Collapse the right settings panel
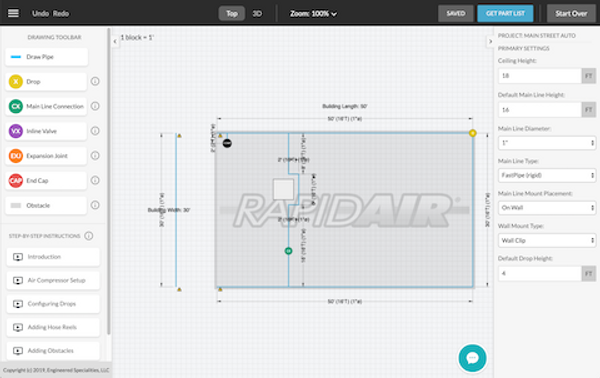 pyautogui.click(x=490, y=41)
